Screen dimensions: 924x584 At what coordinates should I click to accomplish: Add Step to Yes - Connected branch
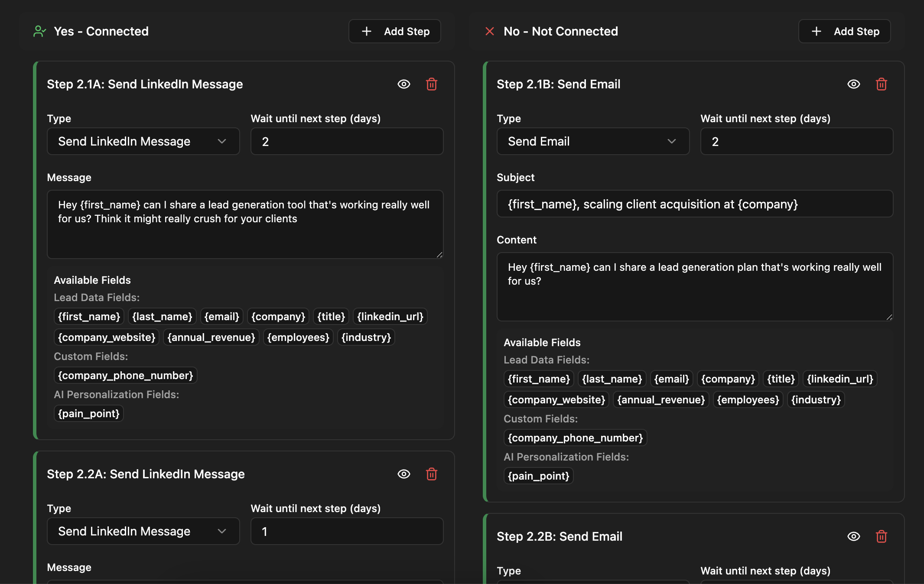(394, 31)
